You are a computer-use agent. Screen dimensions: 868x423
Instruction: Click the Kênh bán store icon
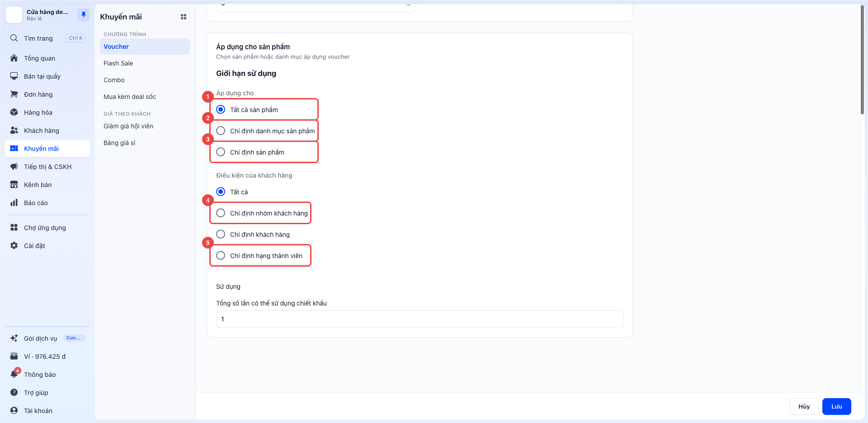[x=14, y=184]
